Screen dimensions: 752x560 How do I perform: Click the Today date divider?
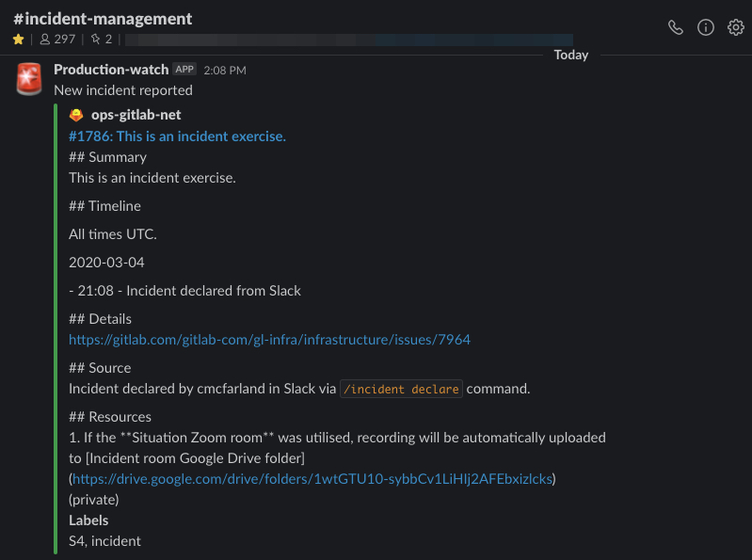click(x=570, y=56)
